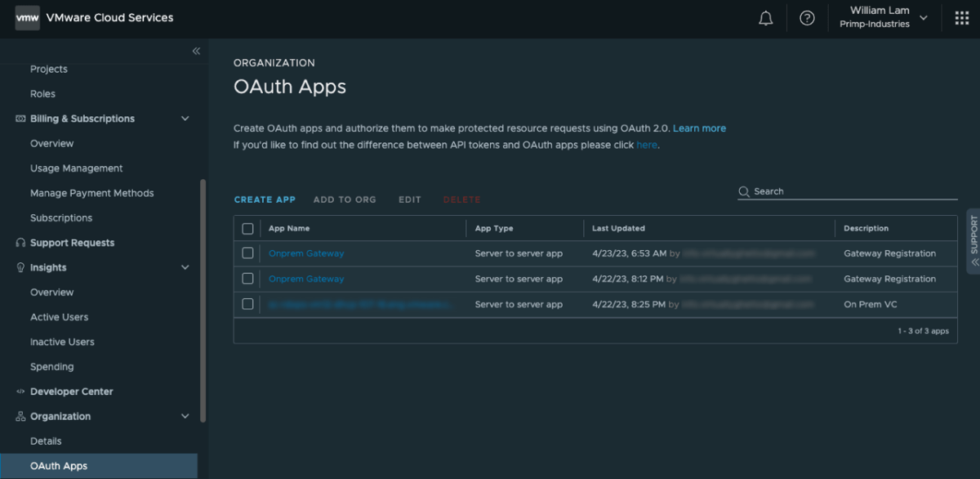The height and width of the screenshot is (479, 980).
Task: Open the SUPPORT side tab
Action: click(973, 241)
